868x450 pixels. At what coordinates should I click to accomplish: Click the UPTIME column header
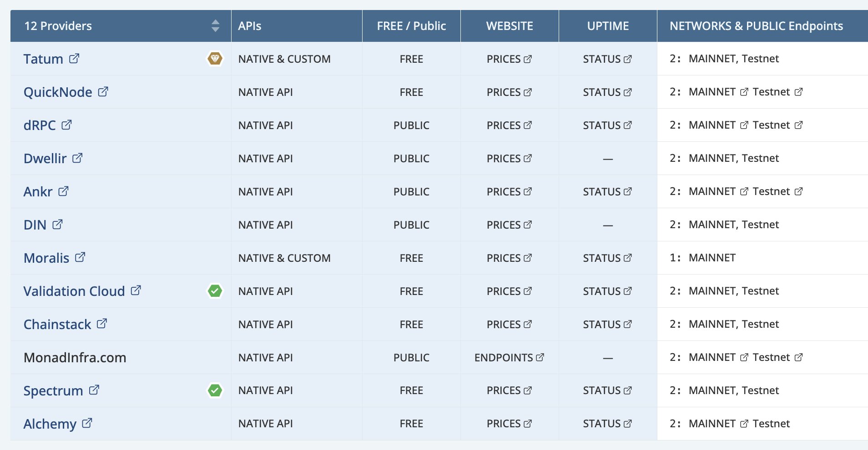(608, 26)
